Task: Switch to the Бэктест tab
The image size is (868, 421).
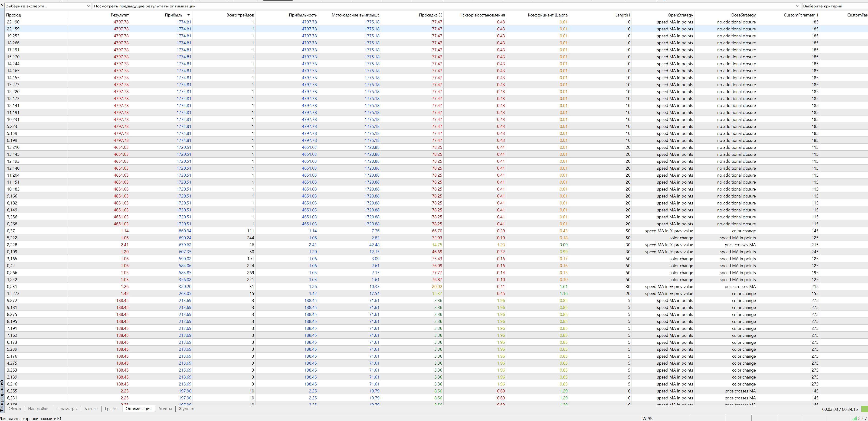Action: (x=91, y=408)
